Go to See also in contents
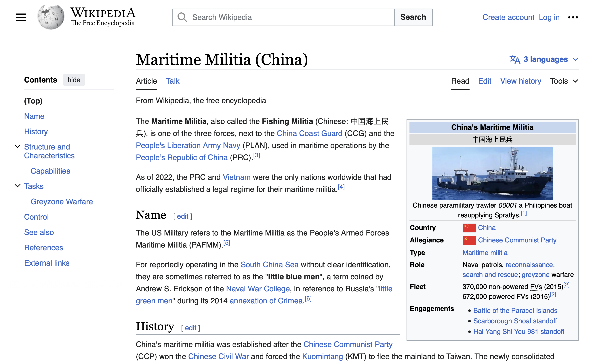This screenshot has height=364, width=591. click(x=39, y=232)
